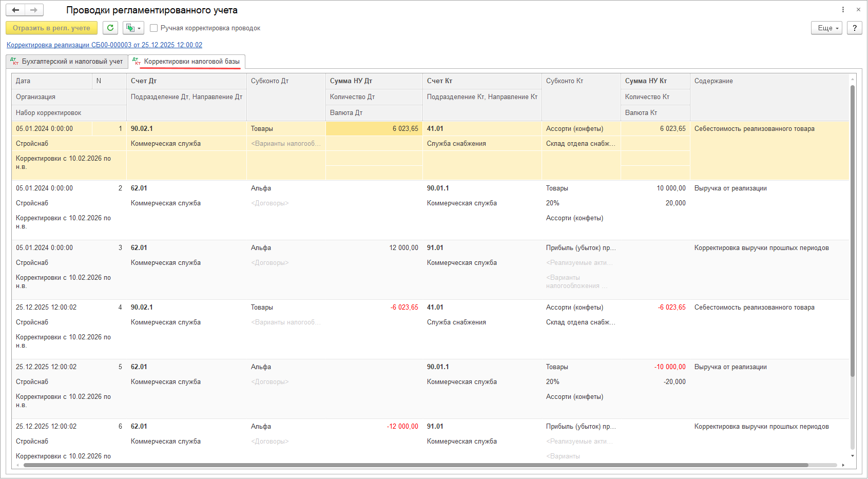868x479 pixels.
Task: Select the Корректировки налоговой базы tab
Action: pyautogui.click(x=187, y=62)
